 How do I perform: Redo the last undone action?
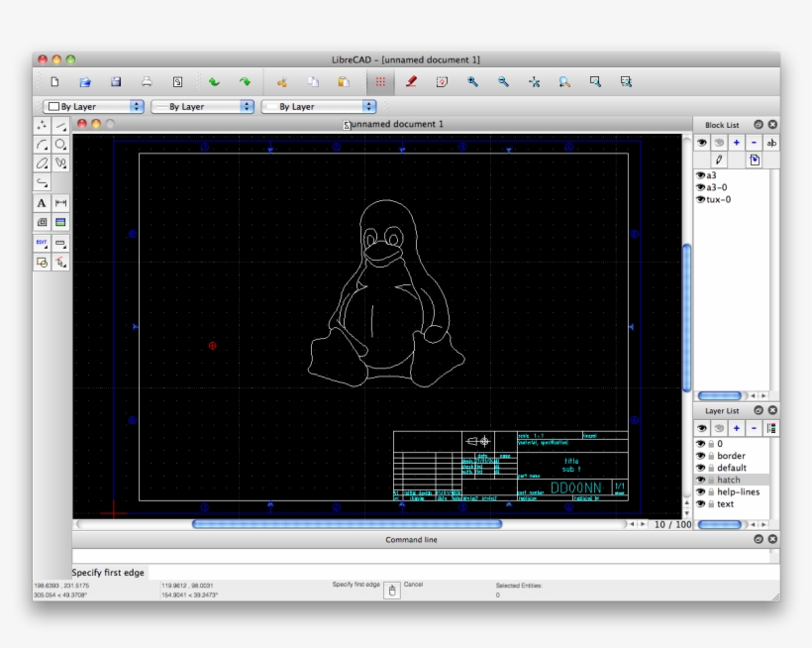coord(245,82)
